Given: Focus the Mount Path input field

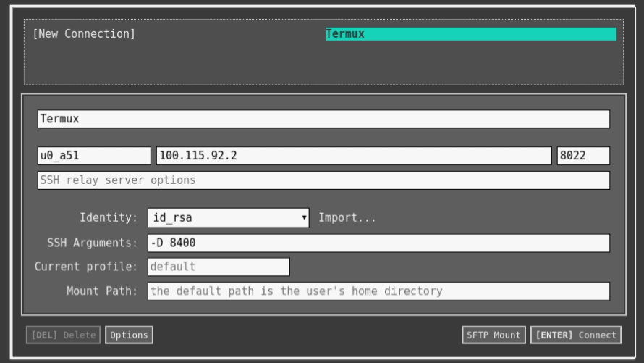Looking at the screenshot, I should point(378,291).
